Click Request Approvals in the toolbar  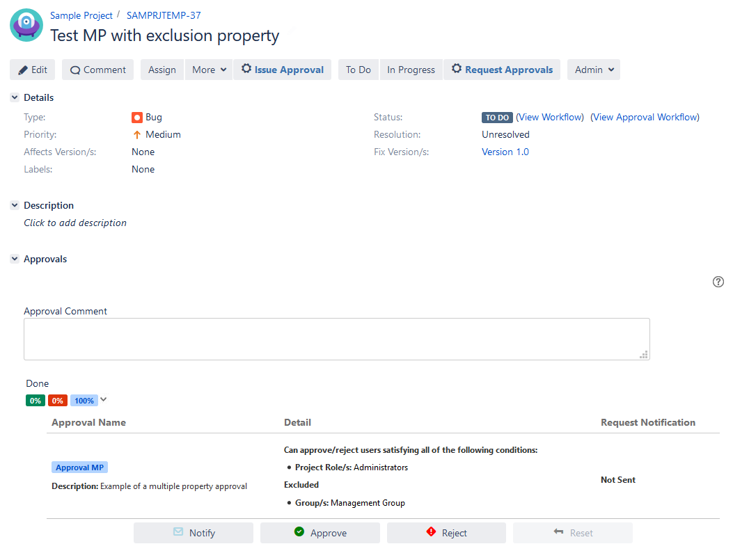click(501, 70)
